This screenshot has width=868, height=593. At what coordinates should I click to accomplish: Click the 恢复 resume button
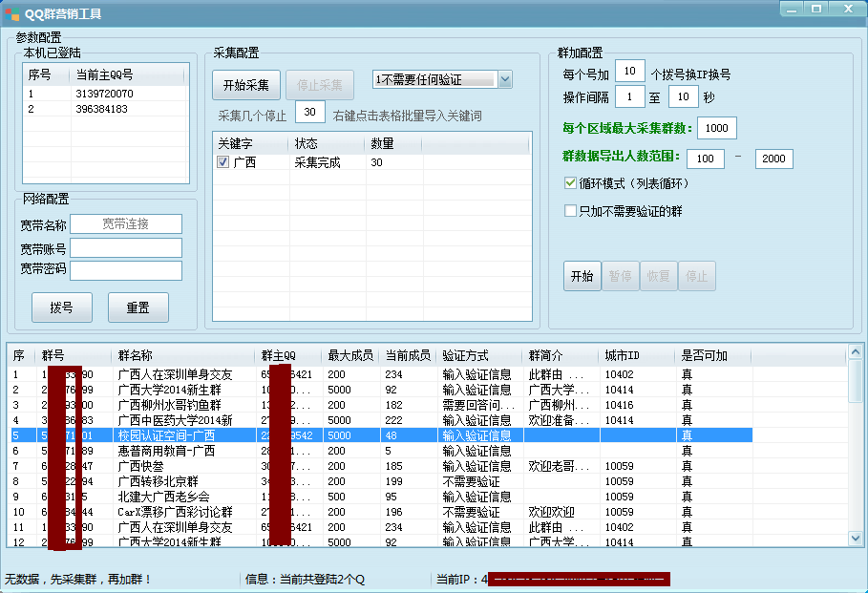click(x=658, y=276)
